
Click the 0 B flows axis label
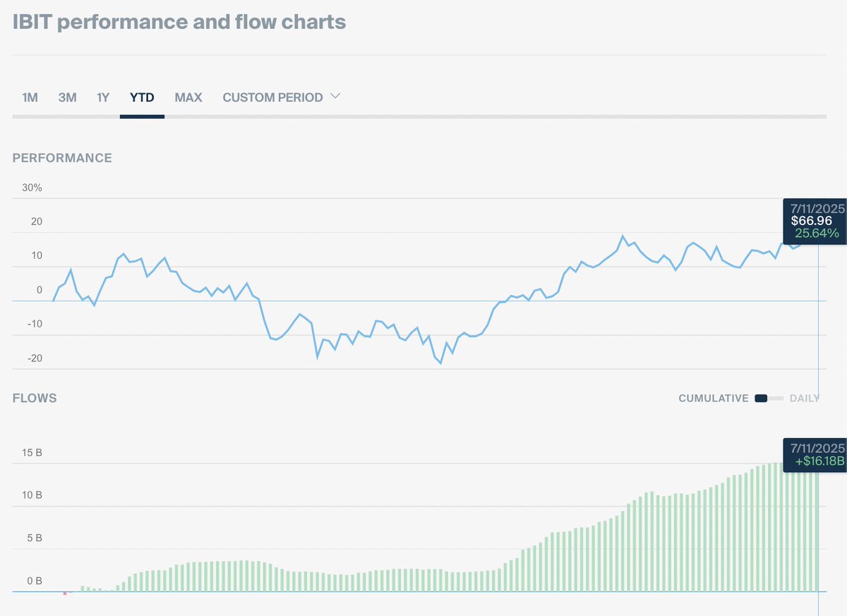click(x=35, y=581)
